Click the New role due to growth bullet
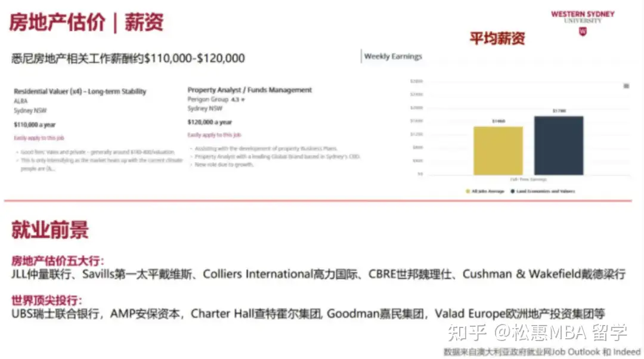644x359 pixels. coord(224,165)
